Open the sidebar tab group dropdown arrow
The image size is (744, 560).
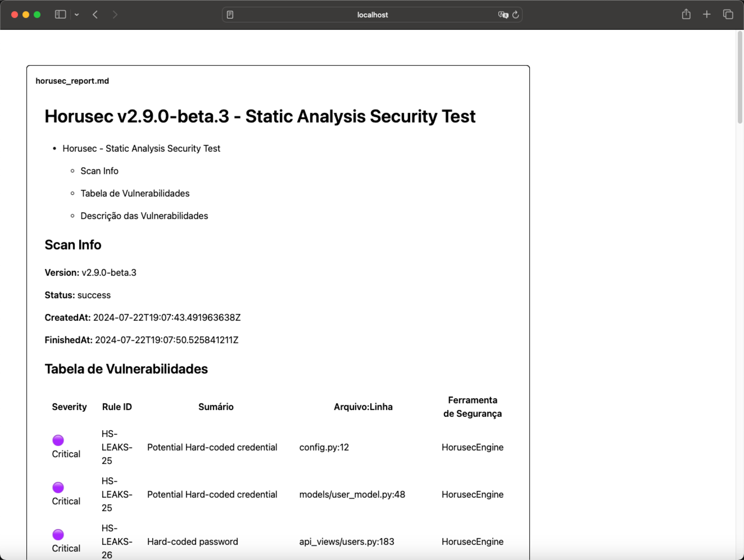77,14
